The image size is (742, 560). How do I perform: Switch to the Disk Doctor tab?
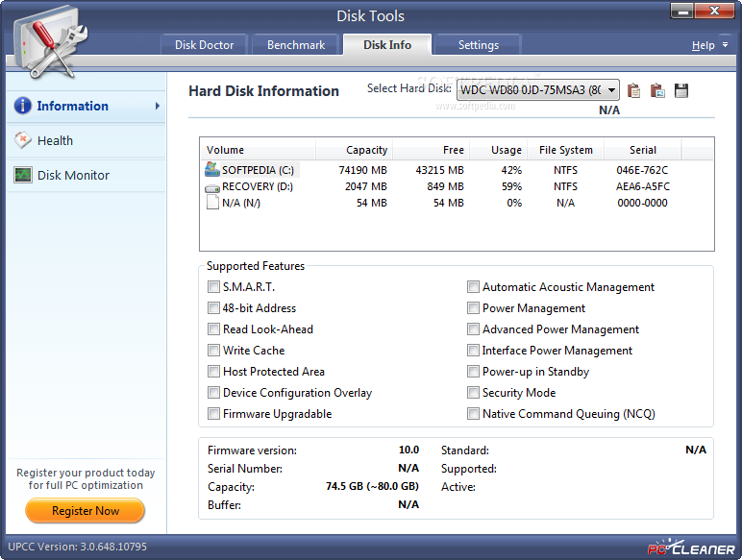[204, 45]
